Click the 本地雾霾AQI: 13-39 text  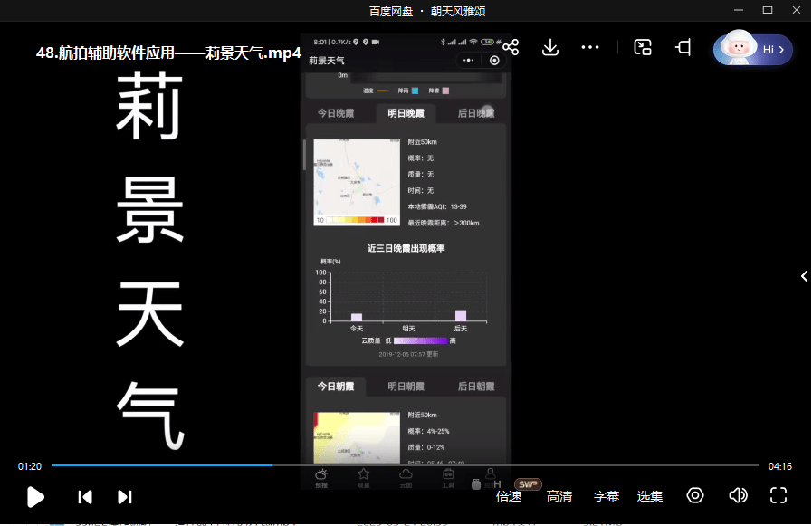[x=437, y=206]
